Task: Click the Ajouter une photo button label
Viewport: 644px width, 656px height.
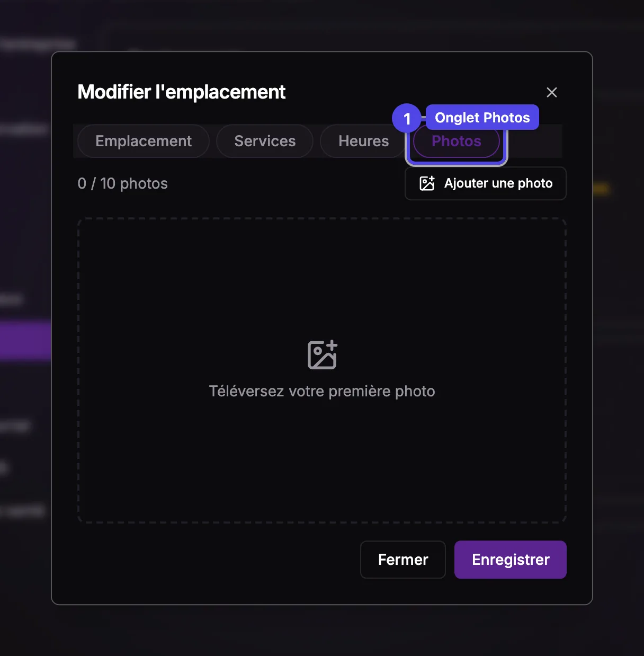Action: (498, 183)
